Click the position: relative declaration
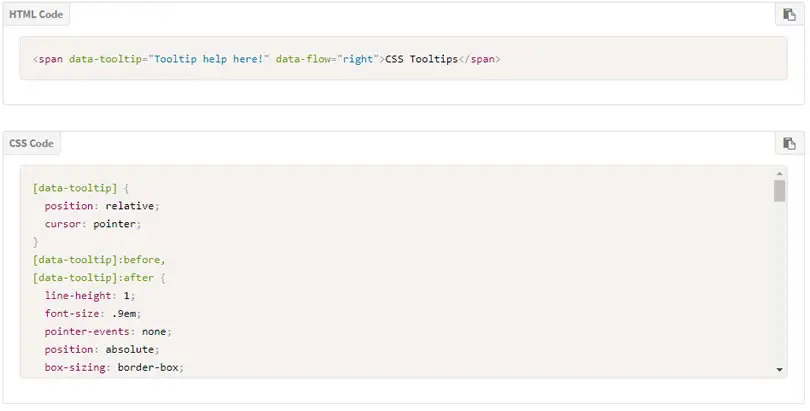Image resolution: width=810 pixels, height=411 pixels. (102, 206)
